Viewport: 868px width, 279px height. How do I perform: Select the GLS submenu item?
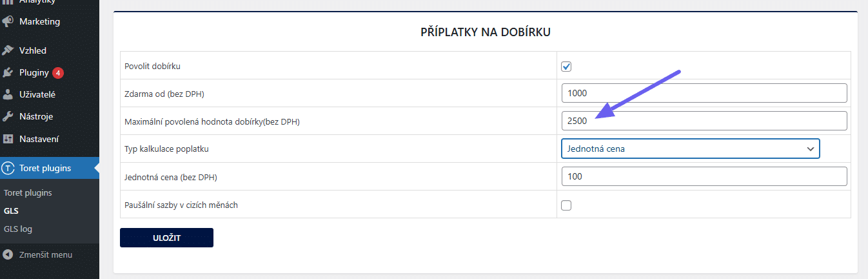click(x=11, y=211)
